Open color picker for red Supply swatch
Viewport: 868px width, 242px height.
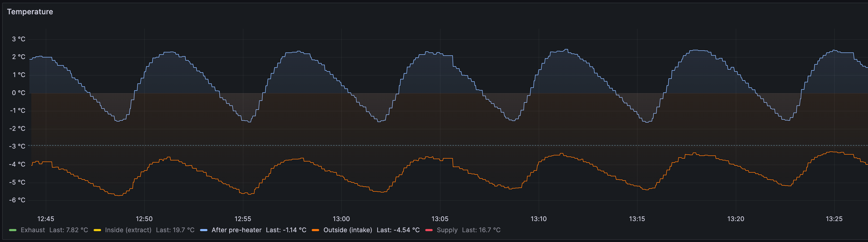[429, 230]
